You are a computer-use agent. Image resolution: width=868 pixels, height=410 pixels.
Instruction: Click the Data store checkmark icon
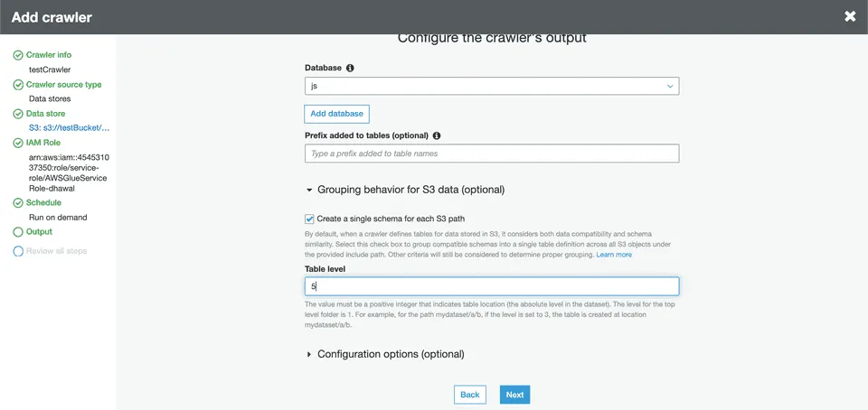[18, 114]
